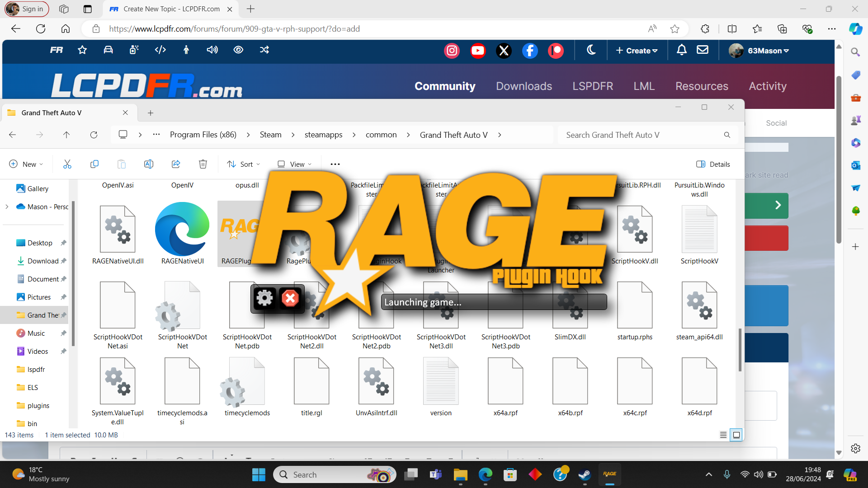Click the Patreon icon in header
Viewport: 868px width, 488px height.
coord(556,51)
